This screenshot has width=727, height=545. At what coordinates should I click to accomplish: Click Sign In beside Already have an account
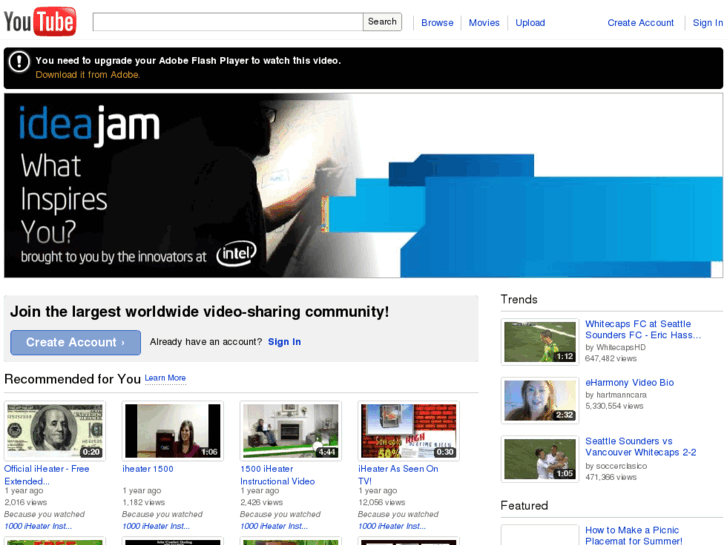pos(284,342)
